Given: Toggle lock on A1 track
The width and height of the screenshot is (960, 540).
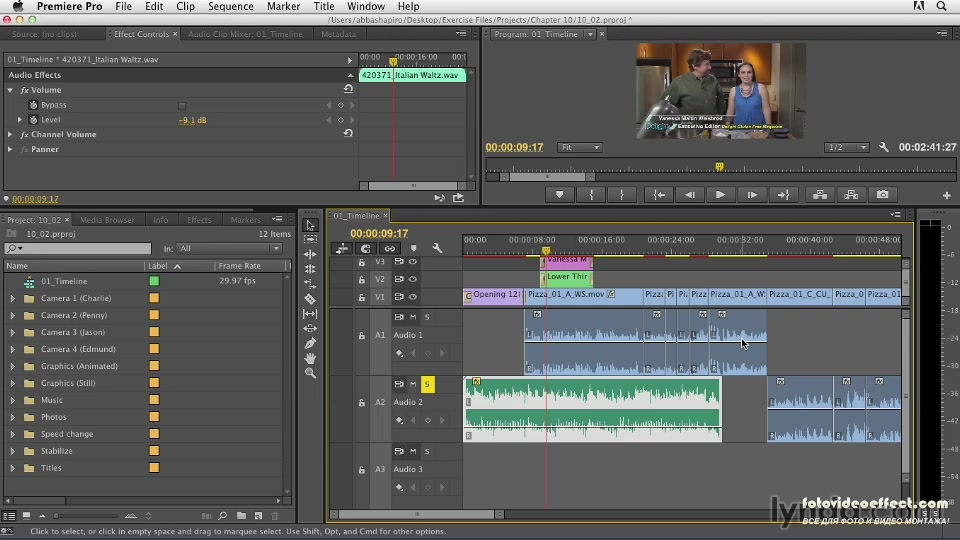Looking at the screenshot, I should click(x=362, y=335).
